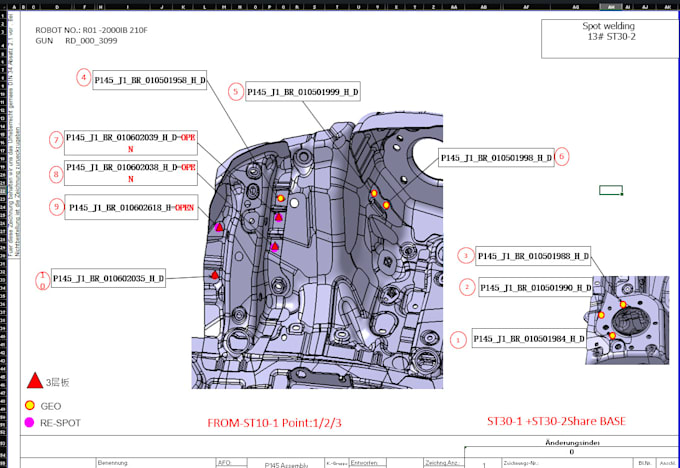Screen dimensions: 680x468
Task: Select label P145_J1_BR_010501999_H_D text box
Action: pyautogui.click(x=303, y=92)
